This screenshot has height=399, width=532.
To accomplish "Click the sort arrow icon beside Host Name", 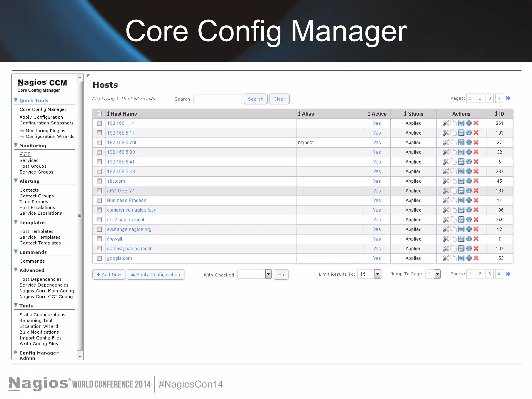I will [108, 114].
